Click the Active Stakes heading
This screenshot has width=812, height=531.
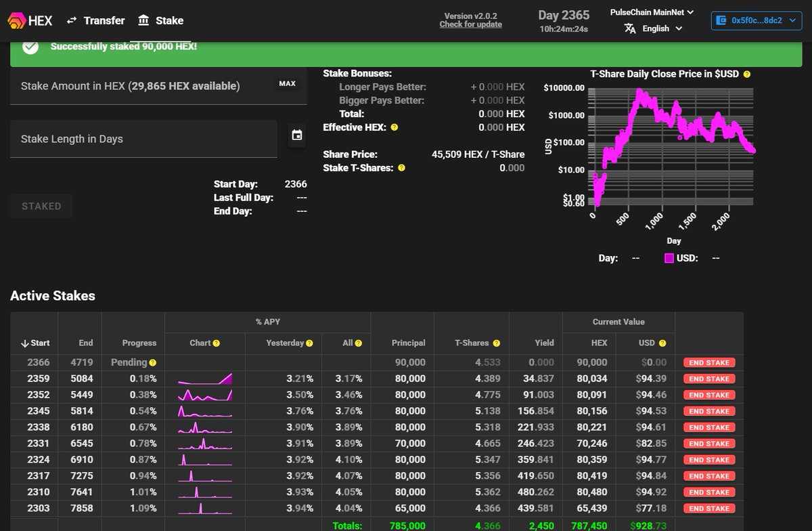[x=53, y=295]
